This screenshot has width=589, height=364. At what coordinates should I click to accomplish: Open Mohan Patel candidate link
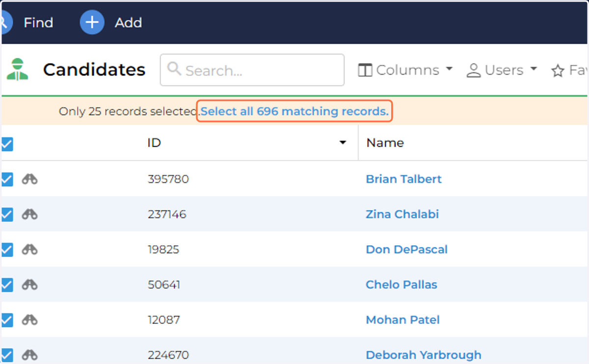403,320
